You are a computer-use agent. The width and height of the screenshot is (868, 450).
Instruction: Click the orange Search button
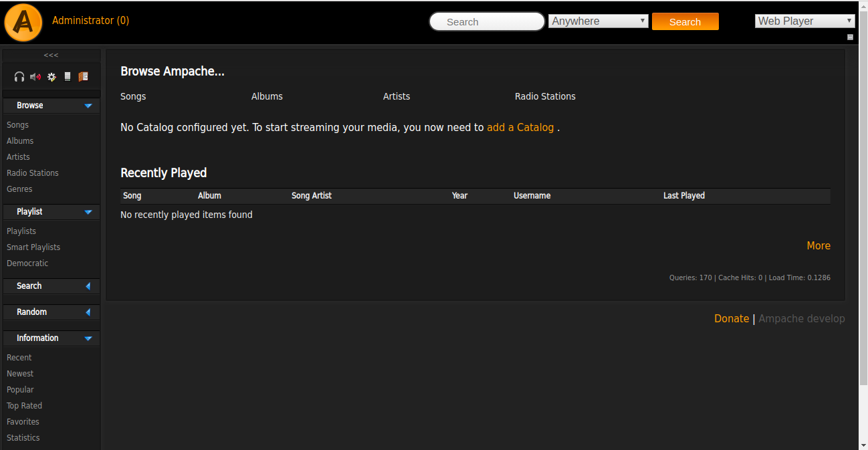685,21
